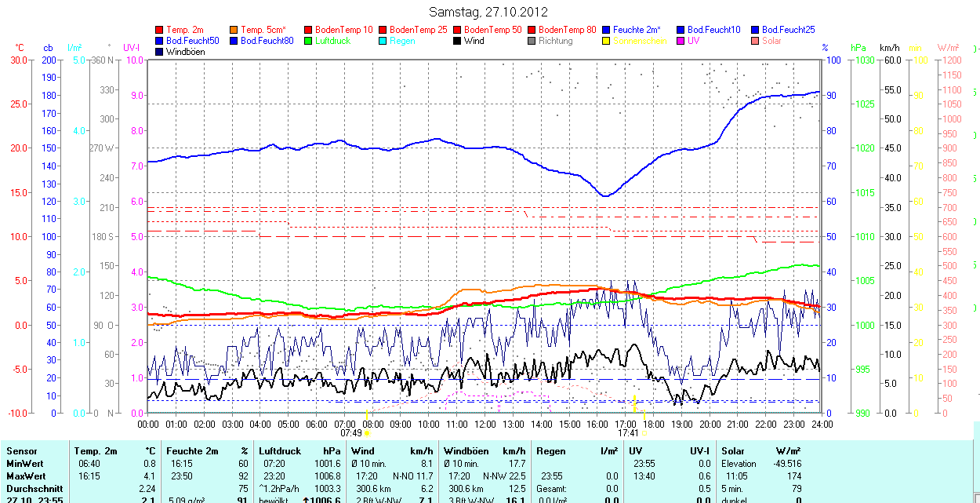Click the BodenTemp 50 legend label
This screenshot has width=980, height=503.
pyautogui.click(x=494, y=30)
